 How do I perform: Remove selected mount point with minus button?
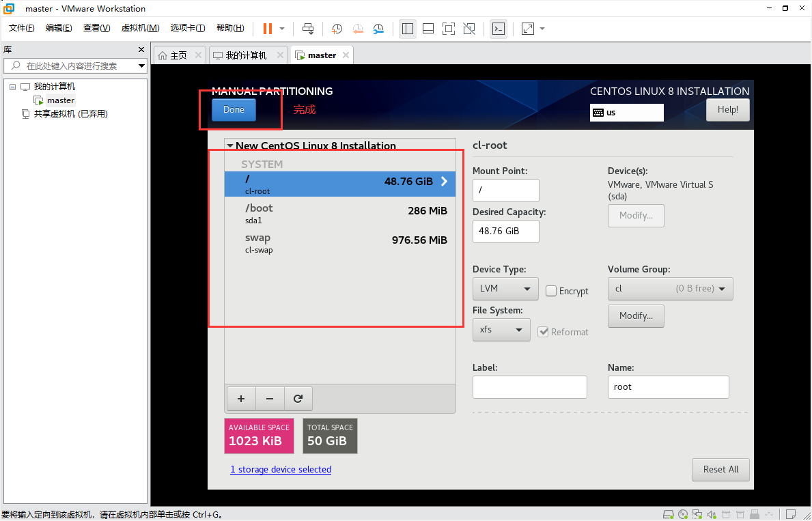point(269,399)
